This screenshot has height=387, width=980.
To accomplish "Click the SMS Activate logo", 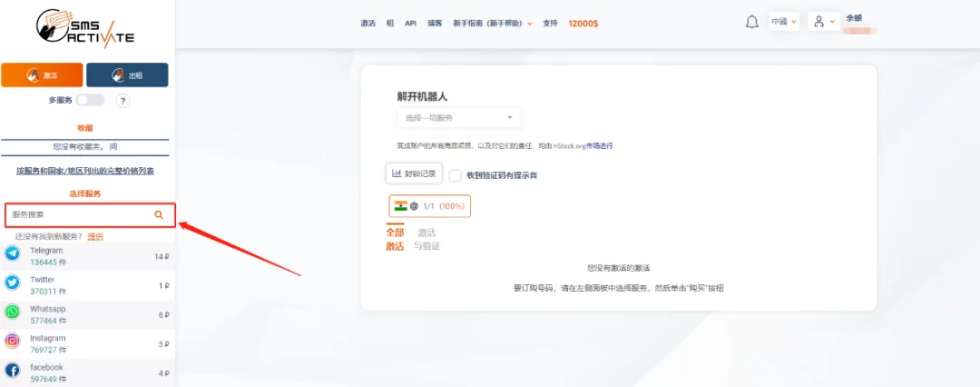I will point(84,29).
